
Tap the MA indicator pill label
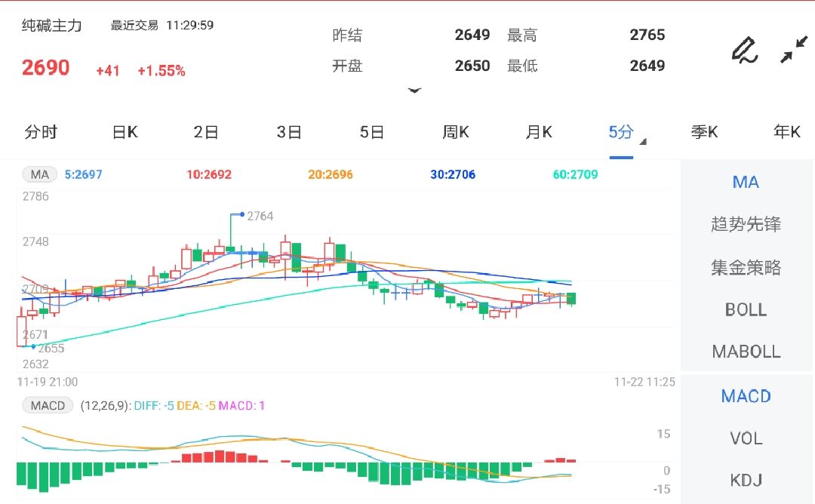[x=39, y=174]
